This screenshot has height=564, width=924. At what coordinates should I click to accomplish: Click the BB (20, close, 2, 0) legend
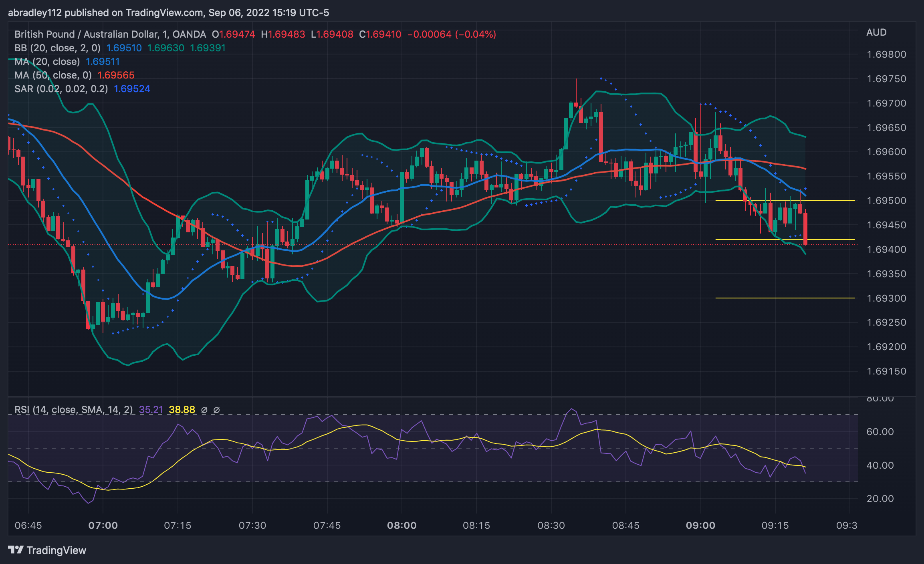[57, 48]
